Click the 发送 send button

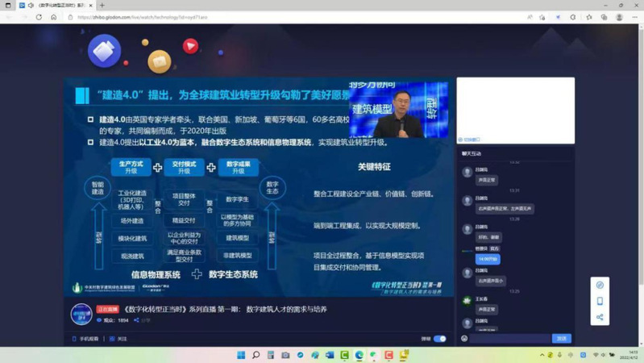pos(562,339)
